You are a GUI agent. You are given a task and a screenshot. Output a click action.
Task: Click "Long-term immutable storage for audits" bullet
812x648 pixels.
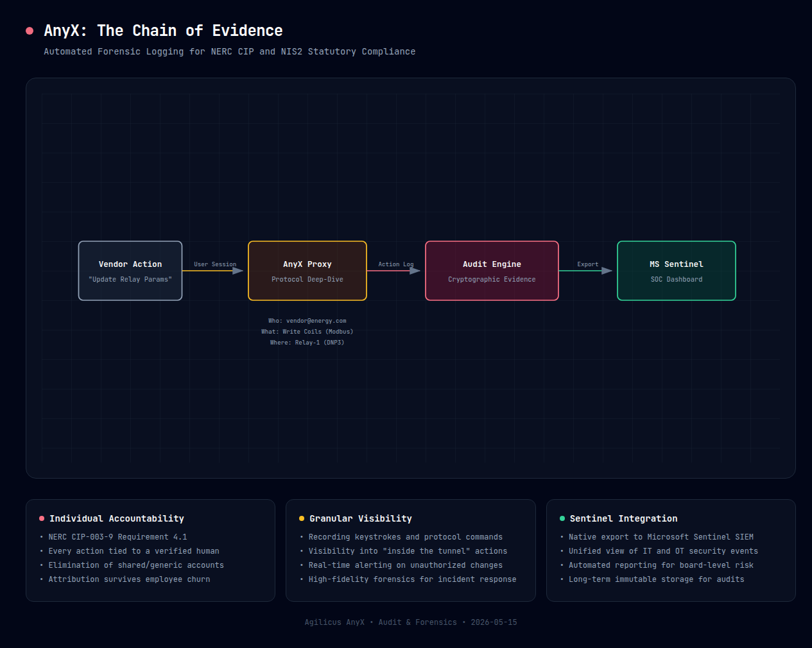pyautogui.click(x=657, y=579)
